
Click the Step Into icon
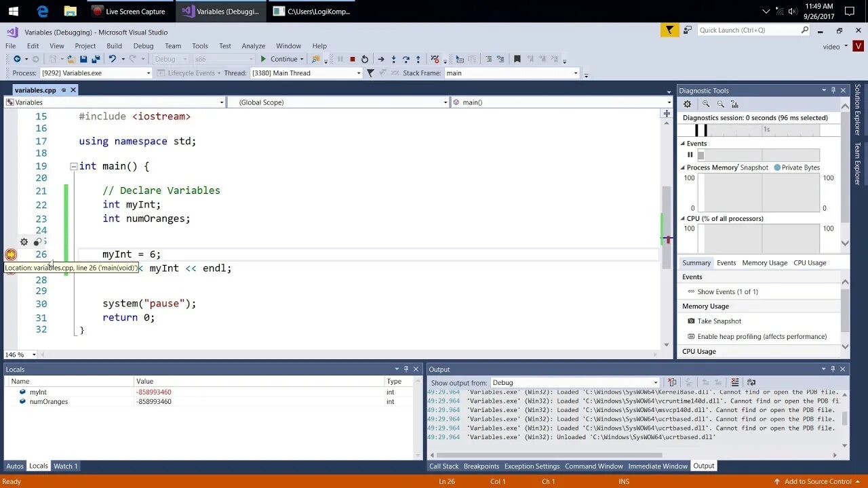point(393,59)
